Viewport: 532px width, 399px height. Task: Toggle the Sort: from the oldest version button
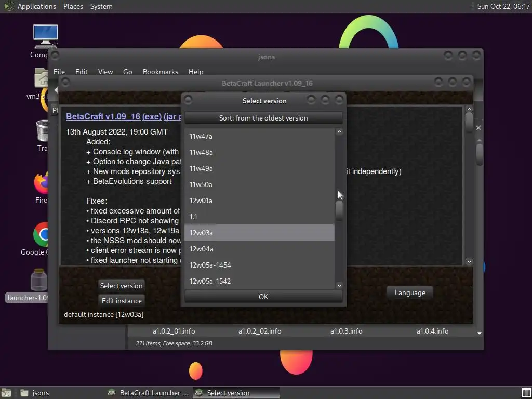click(x=263, y=118)
